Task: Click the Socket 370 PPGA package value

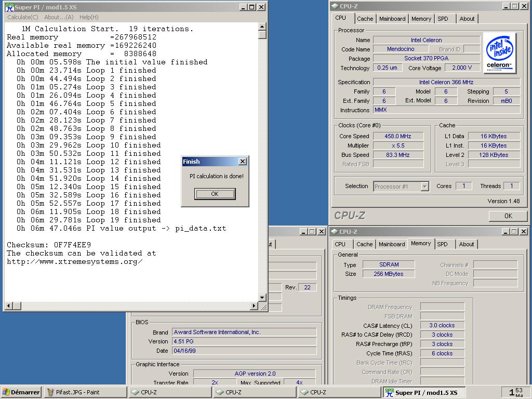Action: tap(427, 58)
